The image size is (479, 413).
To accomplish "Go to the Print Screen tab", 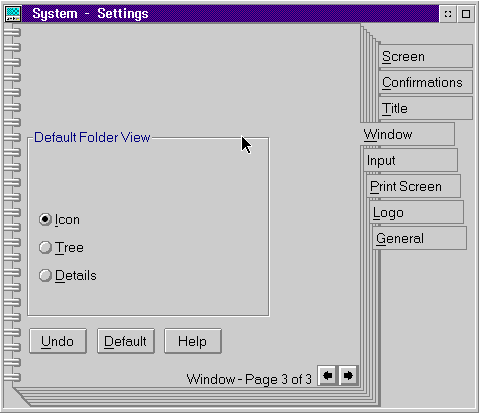I will [x=413, y=186].
